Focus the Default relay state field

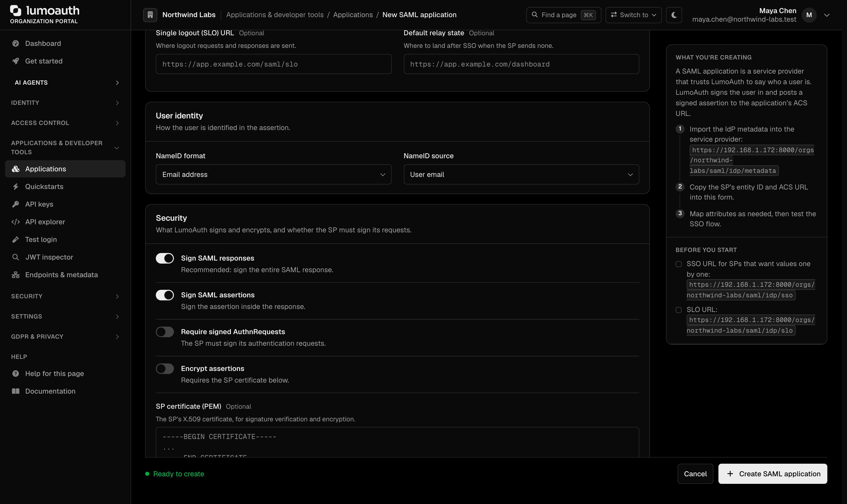pyautogui.click(x=521, y=64)
